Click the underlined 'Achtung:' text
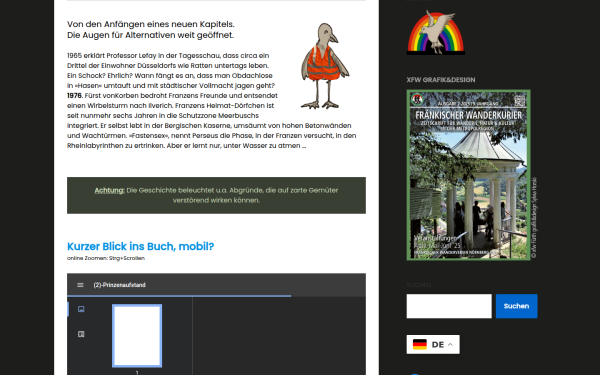Screen dimensions: 600x375 click(109, 190)
